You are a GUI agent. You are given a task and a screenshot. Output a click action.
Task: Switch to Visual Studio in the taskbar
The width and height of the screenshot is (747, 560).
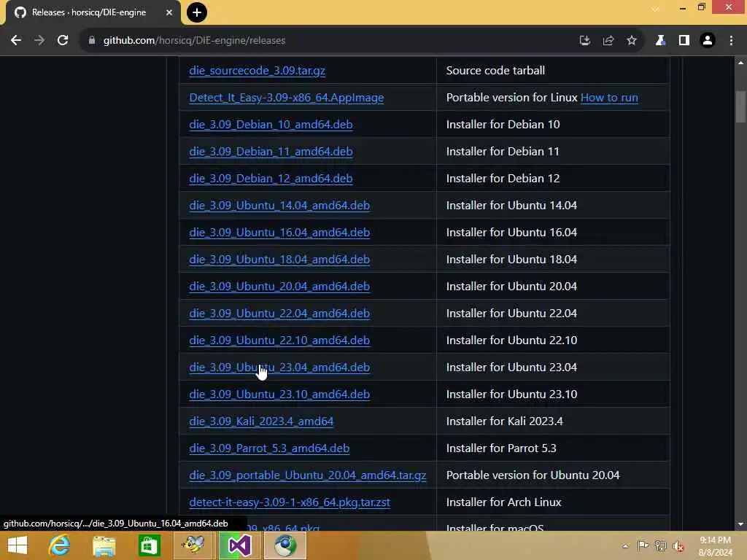point(239,545)
